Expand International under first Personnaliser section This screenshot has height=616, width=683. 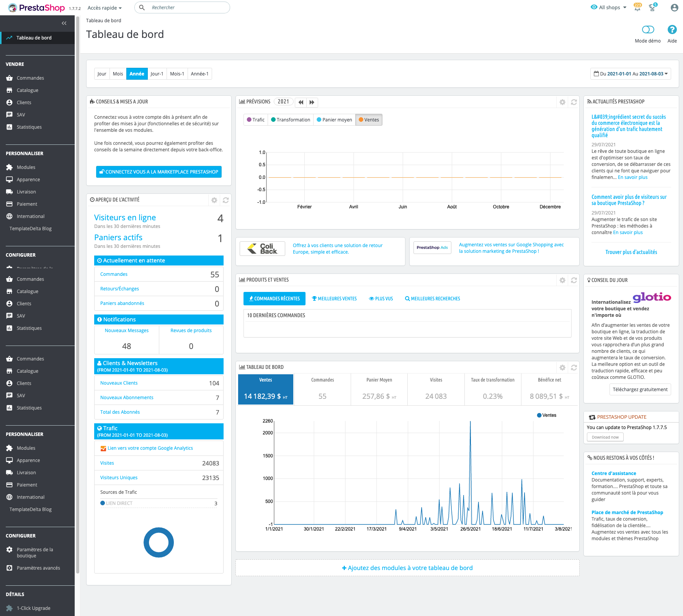click(x=31, y=216)
